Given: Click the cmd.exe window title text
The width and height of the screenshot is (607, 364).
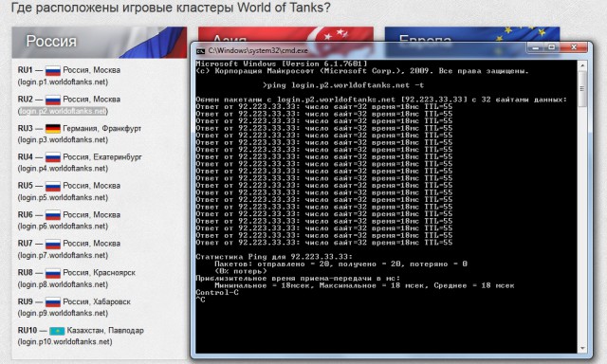Looking at the screenshot, I should pos(258,50).
